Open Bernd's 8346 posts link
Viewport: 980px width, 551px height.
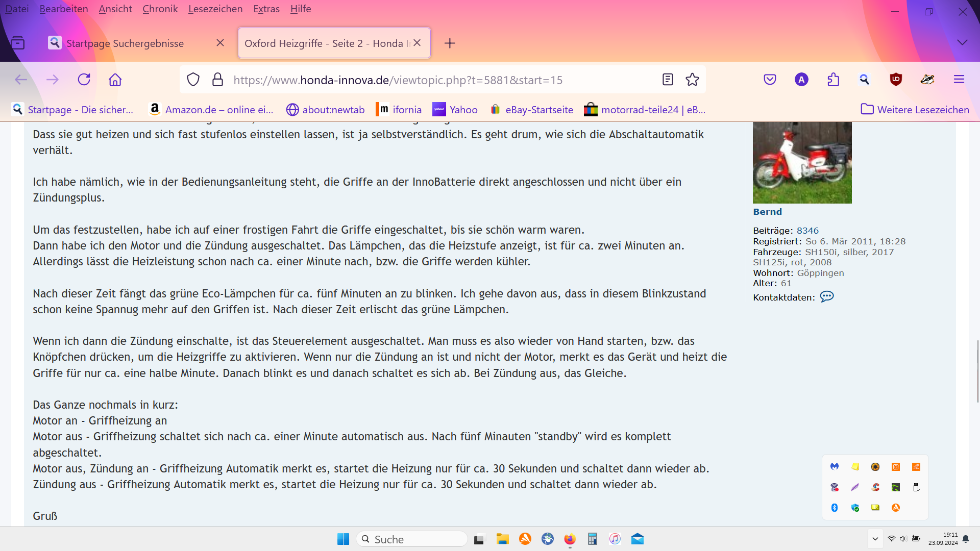(807, 231)
